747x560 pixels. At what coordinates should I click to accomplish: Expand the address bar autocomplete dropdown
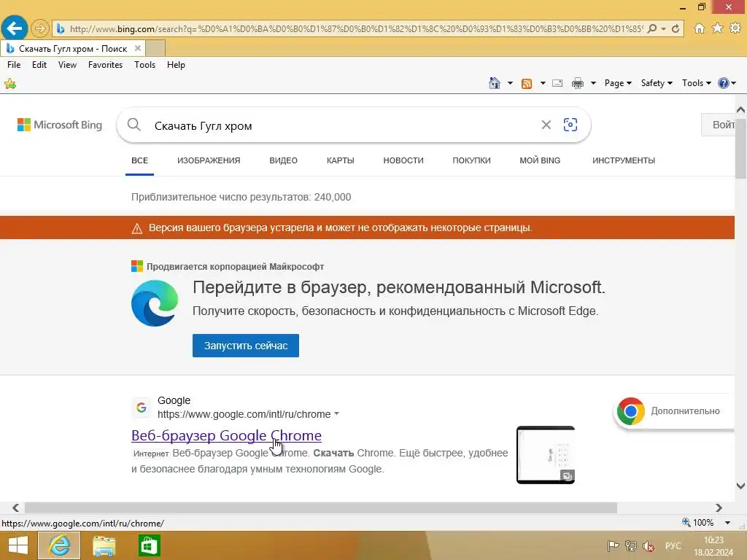[664, 29]
